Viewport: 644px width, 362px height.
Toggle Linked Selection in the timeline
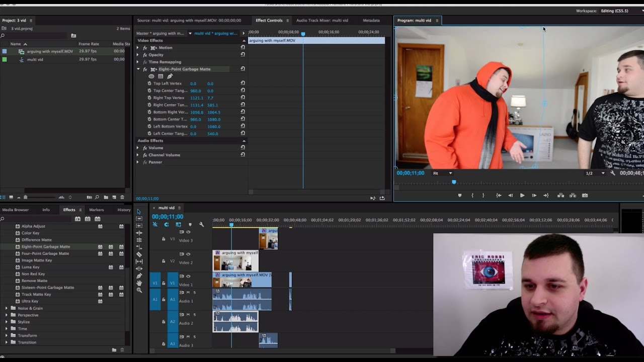point(178,225)
